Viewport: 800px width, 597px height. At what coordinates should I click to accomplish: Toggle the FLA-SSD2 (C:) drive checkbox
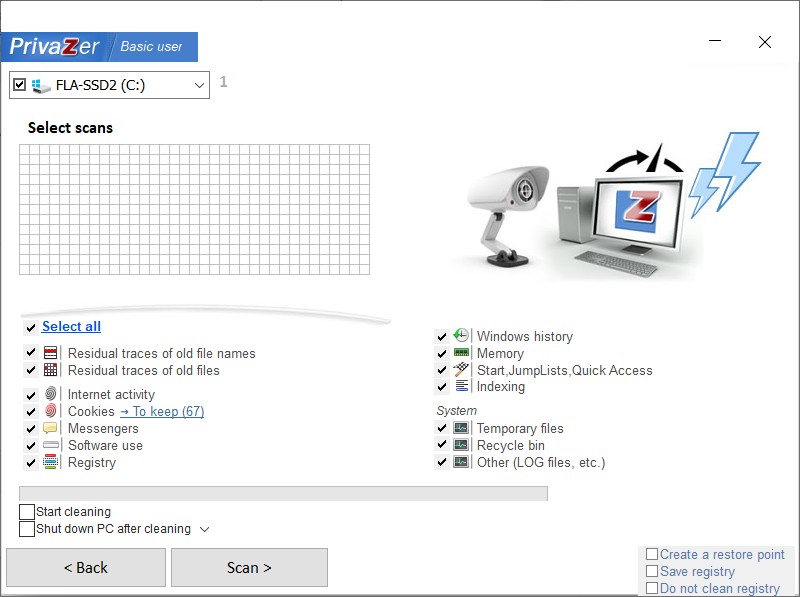19,85
